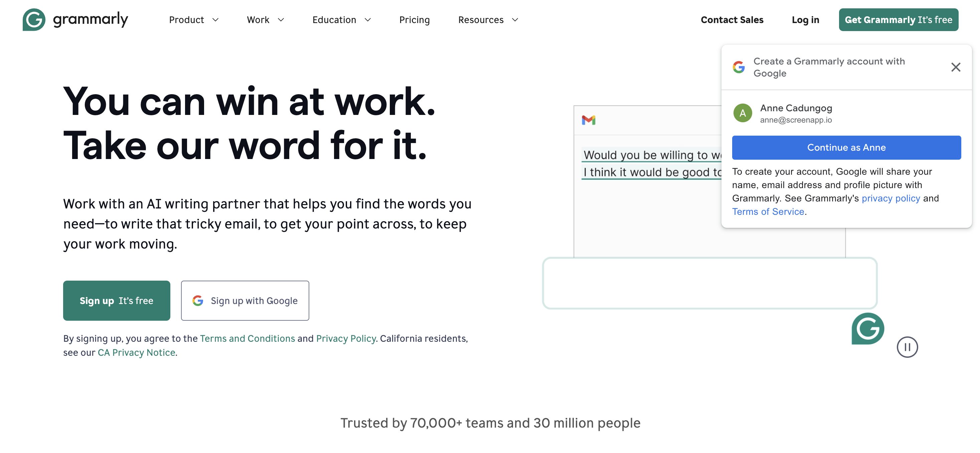
Task: Click the Gmail envelope icon in demo
Action: [588, 120]
